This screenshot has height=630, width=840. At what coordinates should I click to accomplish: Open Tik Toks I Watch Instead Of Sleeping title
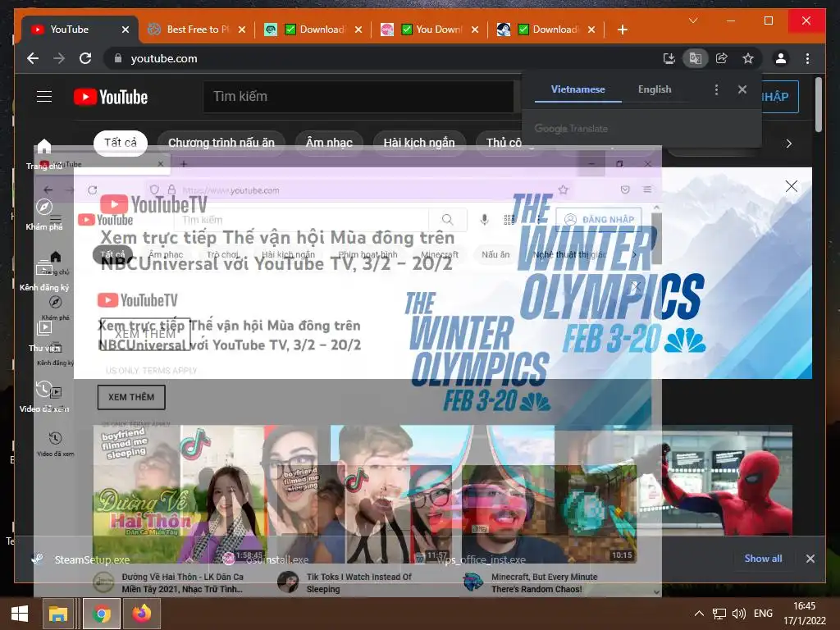pos(359,583)
